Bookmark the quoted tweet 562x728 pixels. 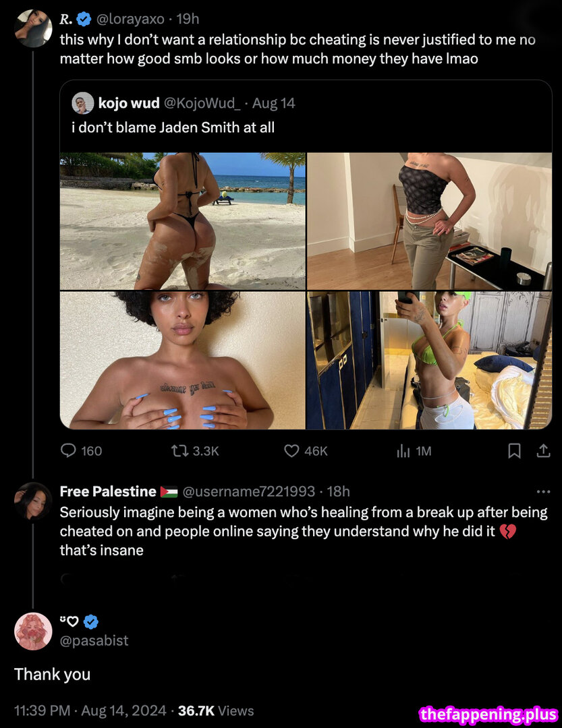point(514,451)
